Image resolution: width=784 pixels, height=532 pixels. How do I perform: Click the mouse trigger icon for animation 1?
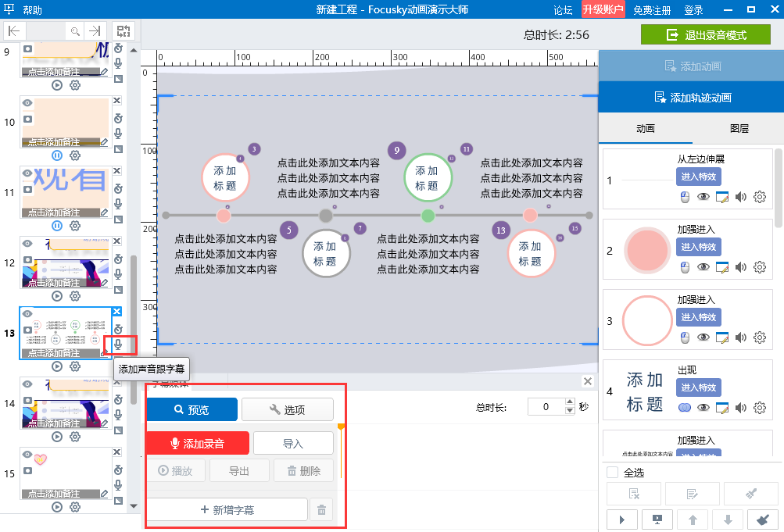click(x=685, y=198)
